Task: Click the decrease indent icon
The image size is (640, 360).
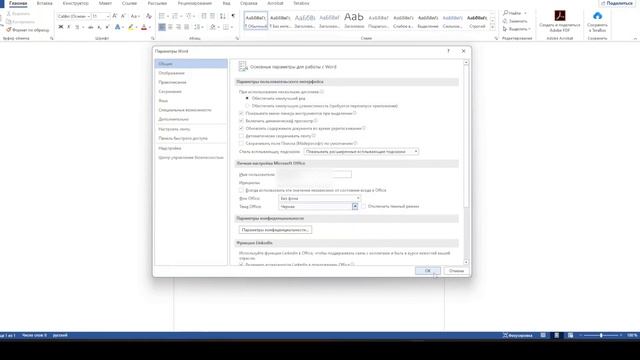Action: (204, 16)
